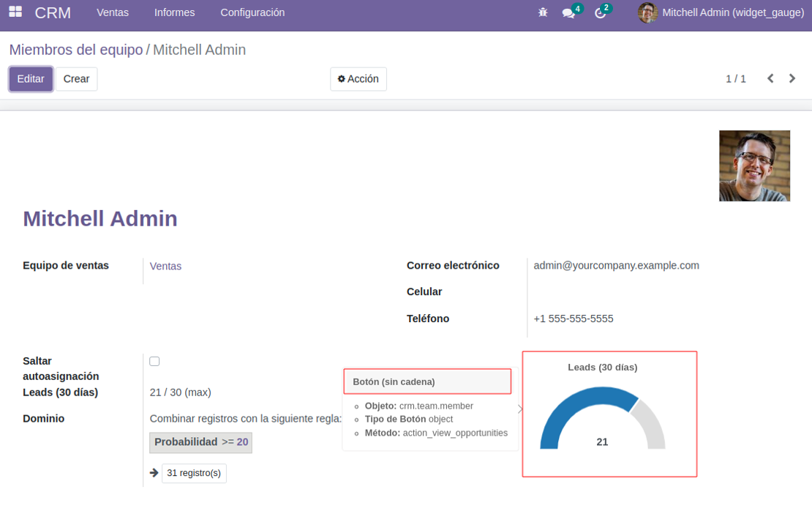Click Mitchell Admin in the breadcrumb
Viewport: 812px width, 514px height.
point(200,50)
